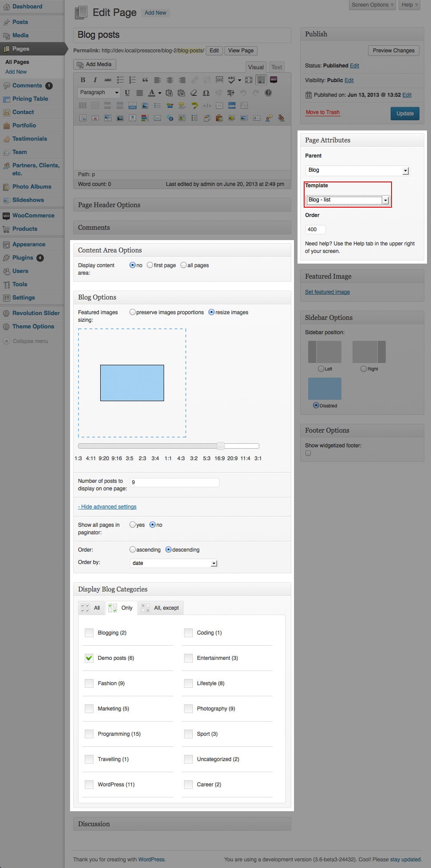431x868 pixels.
Task: Enable the show widgetized footer checkbox
Action: [x=308, y=454]
